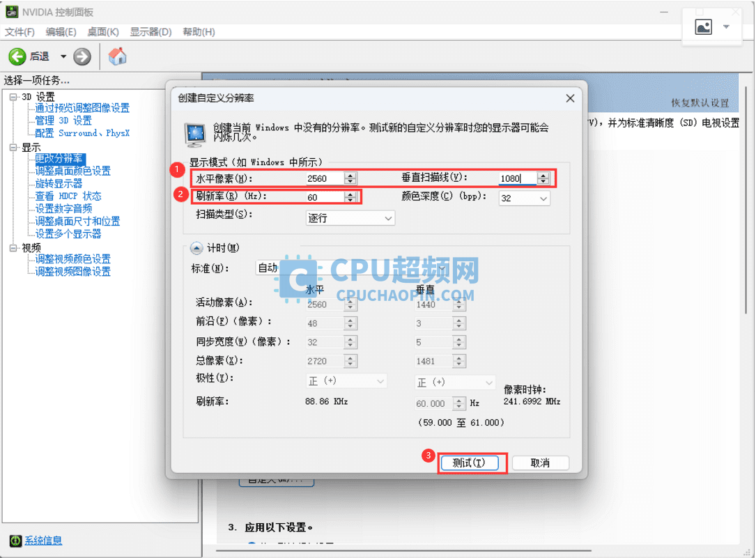Click the monitor icon in dialog header

tap(196, 134)
